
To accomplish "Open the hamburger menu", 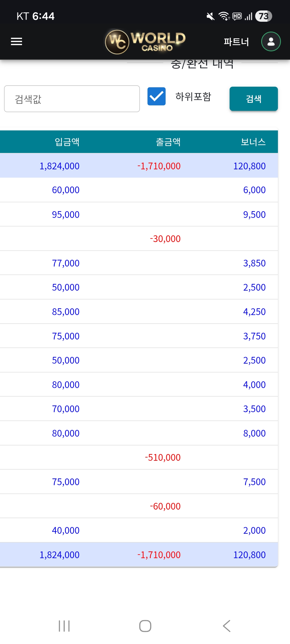I will pos(16,42).
